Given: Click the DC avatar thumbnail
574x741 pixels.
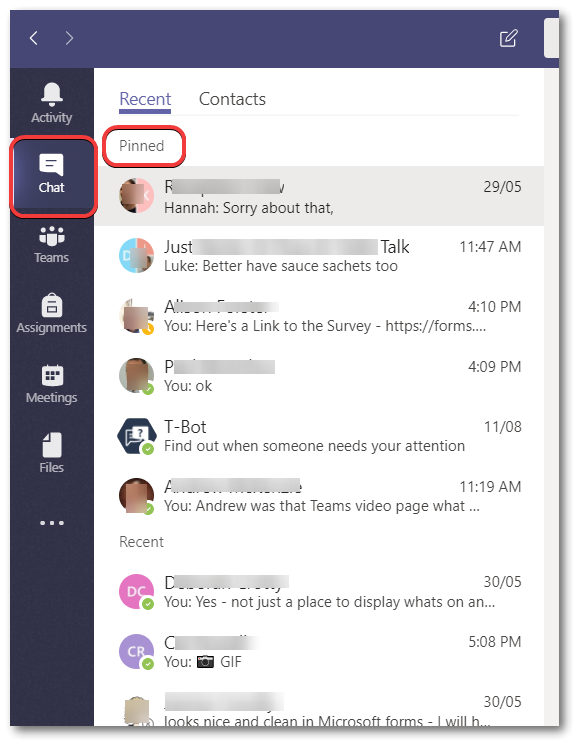Looking at the screenshot, I should pyautogui.click(x=136, y=592).
